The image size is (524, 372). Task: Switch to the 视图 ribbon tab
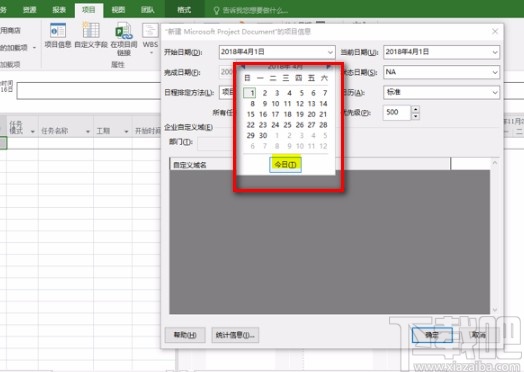[118, 10]
